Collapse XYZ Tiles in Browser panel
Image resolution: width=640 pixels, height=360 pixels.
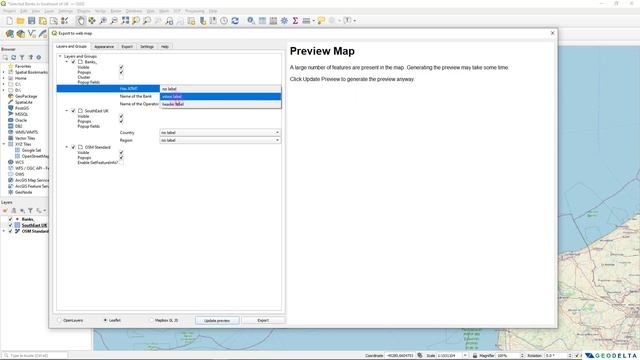tap(4, 144)
